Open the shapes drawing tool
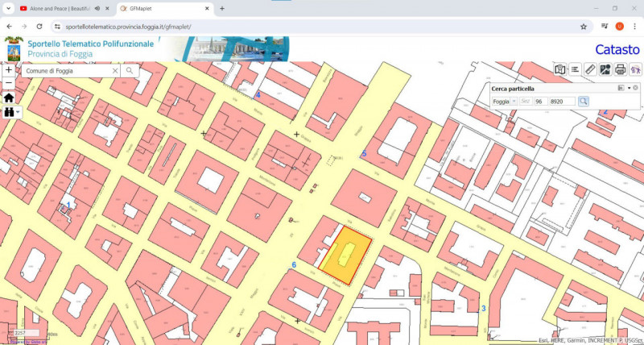Viewport: 644px width, 345px height. pos(605,69)
